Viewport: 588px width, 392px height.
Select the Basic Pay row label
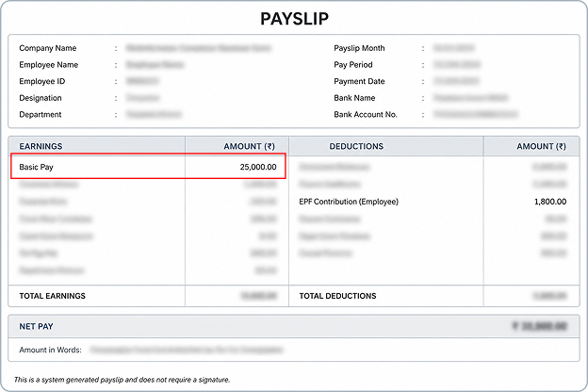point(37,167)
